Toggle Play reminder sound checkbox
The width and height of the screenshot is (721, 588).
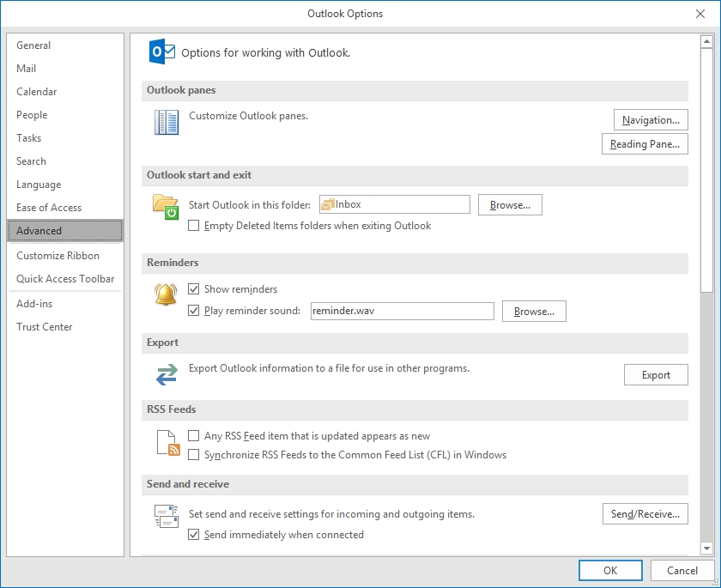[x=194, y=311]
